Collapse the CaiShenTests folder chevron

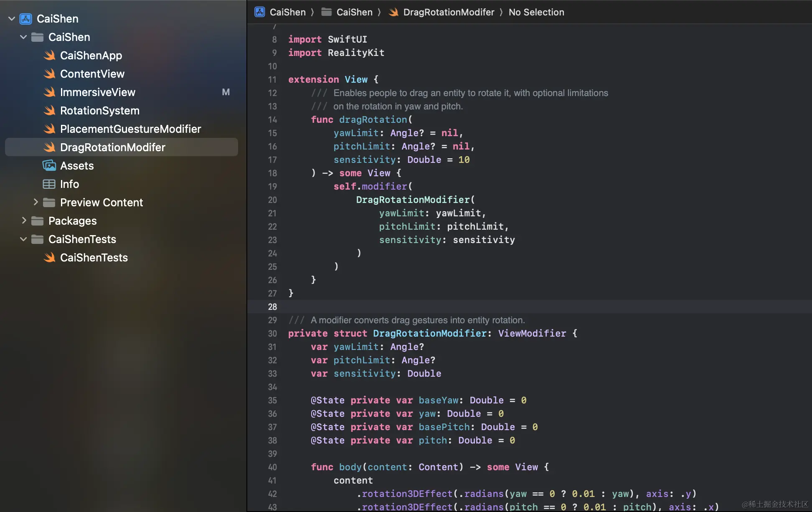click(x=23, y=239)
